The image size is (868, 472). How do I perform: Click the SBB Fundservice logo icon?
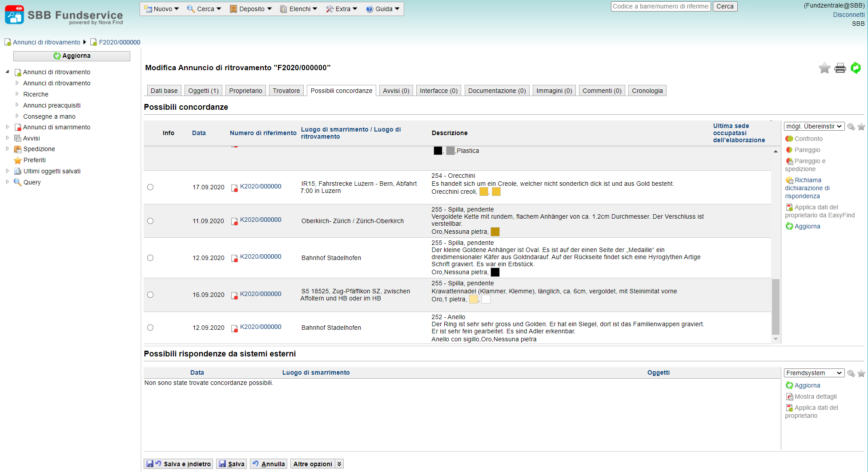[x=14, y=15]
